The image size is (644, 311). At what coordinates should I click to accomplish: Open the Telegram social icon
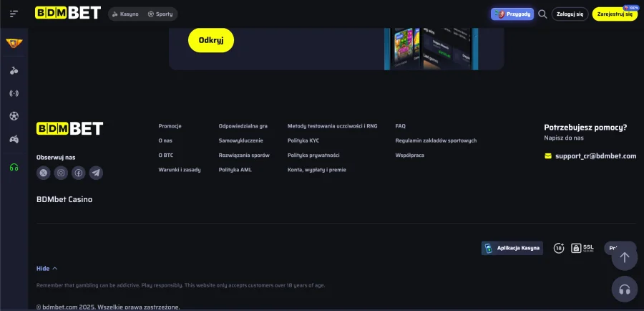96,173
